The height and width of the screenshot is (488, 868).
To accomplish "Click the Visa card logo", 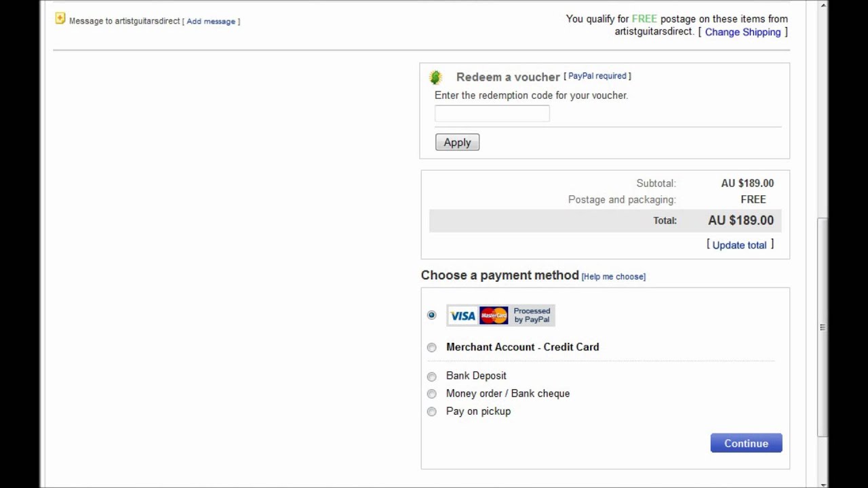I will pyautogui.click(x=462, y=316).
